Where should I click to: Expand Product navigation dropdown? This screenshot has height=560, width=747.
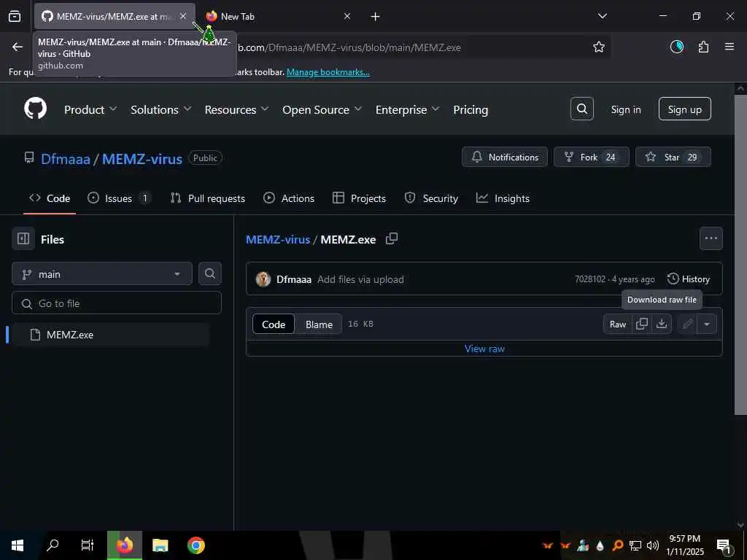click(x=90, y=109)
